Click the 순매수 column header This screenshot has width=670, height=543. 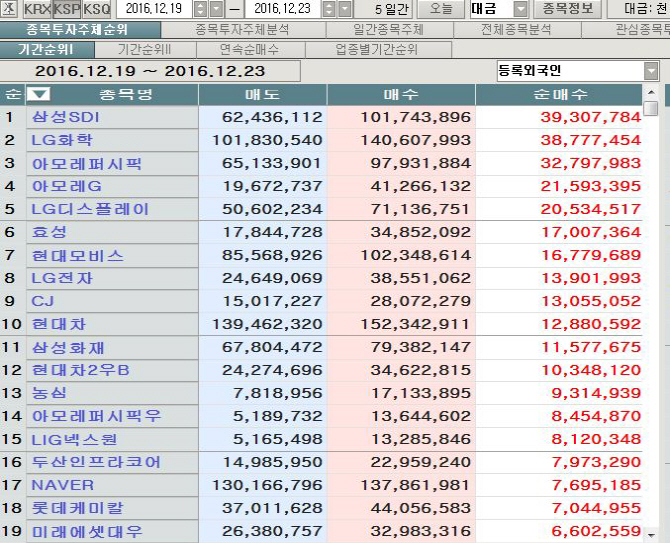point(559,94)
